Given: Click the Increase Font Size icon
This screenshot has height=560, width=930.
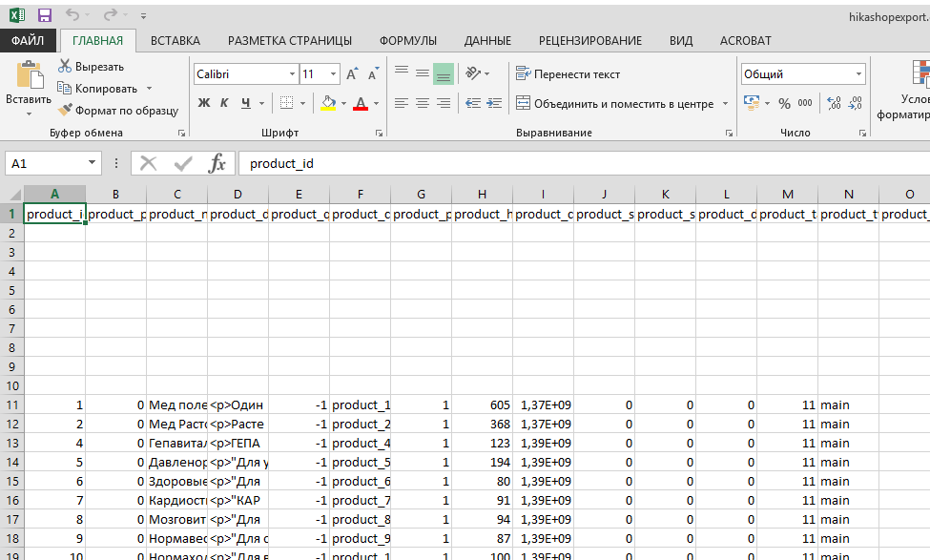Looking at the screenshot, I should click(352, 74).
